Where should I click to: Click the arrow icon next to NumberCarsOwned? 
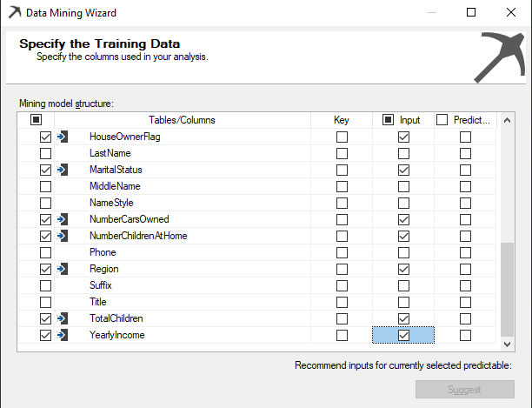tap(63, 219)
